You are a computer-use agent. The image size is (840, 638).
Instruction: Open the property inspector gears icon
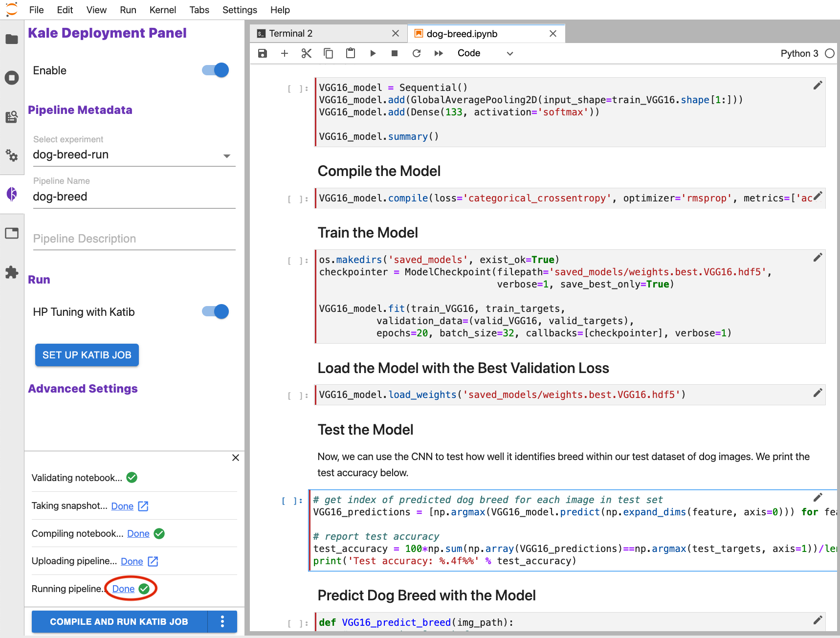click(12, 155)
